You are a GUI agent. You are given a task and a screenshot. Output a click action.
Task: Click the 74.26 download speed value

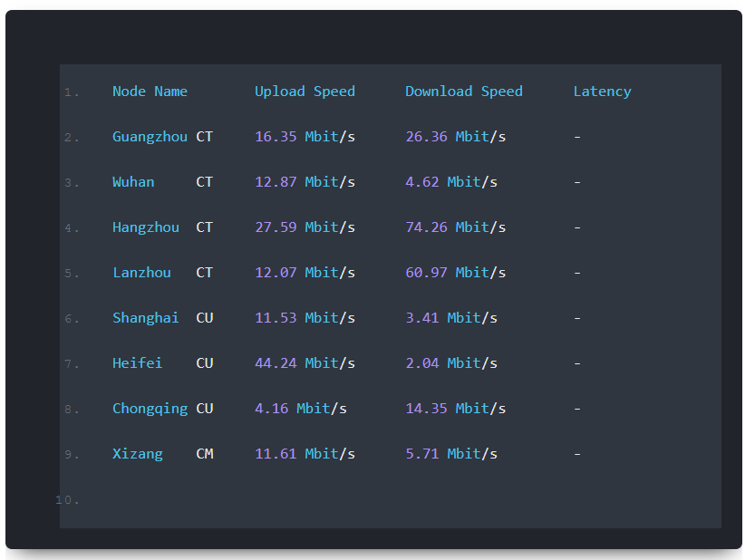426,227
